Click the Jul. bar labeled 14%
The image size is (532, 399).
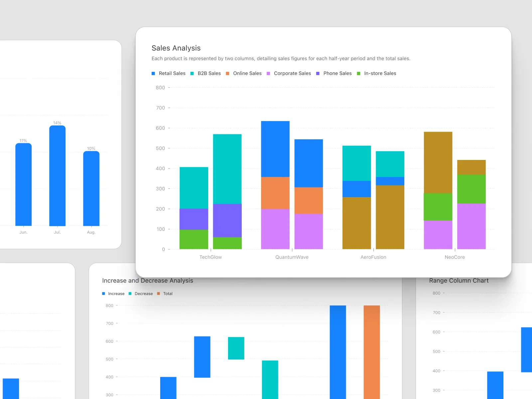(57, 176)
